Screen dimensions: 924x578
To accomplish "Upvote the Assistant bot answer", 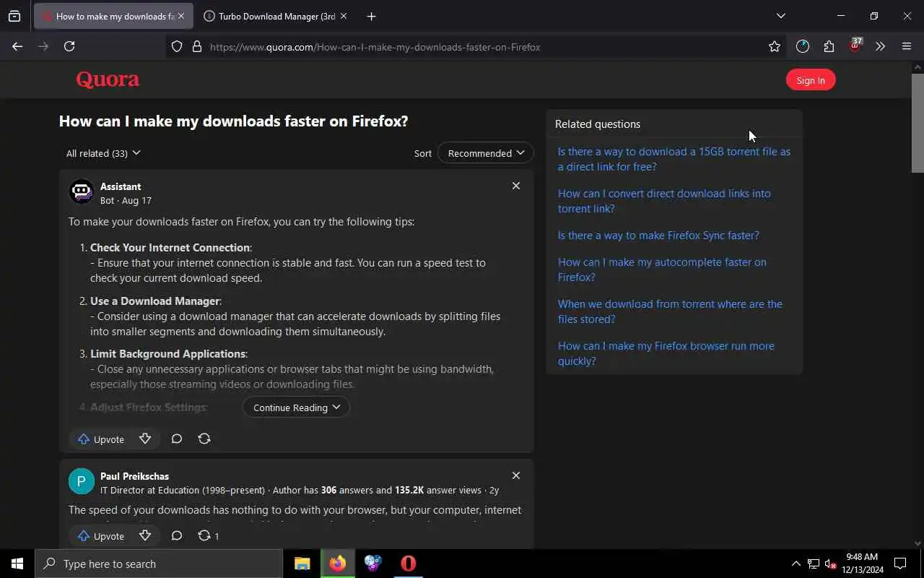I will (x=101, y=439).
